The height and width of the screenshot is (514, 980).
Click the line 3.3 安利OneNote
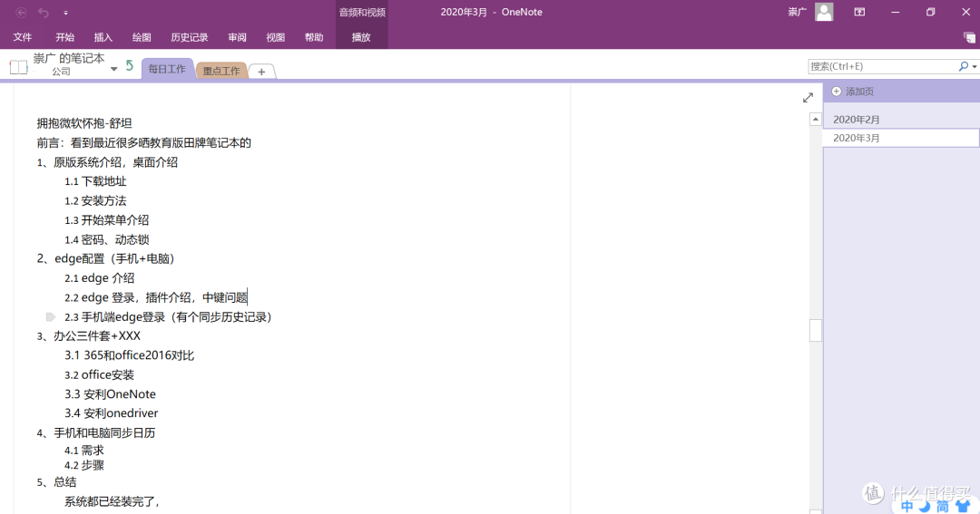click(110, 394)
